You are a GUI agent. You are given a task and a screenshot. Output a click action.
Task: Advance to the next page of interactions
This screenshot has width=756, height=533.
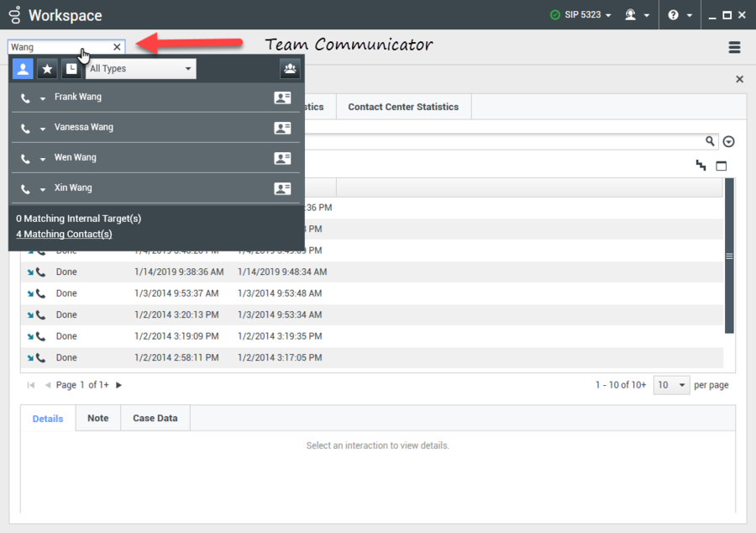[x=118, y=384]
